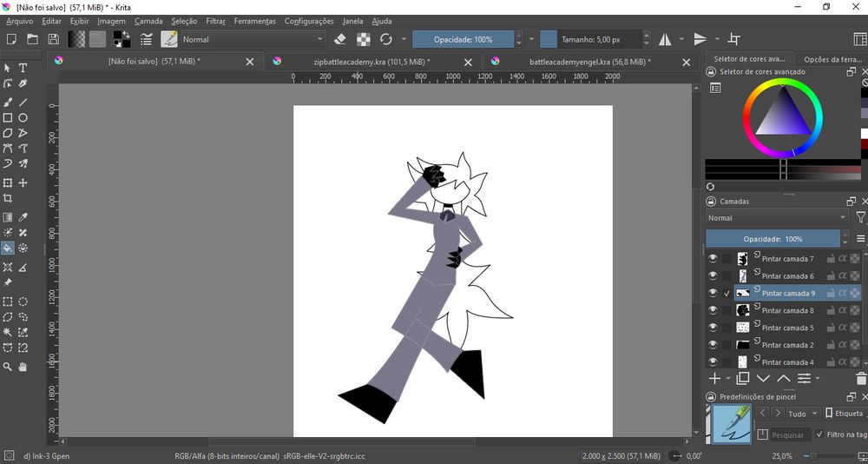Select the Text tool in toolbox
868x464 pixels.
23,68
